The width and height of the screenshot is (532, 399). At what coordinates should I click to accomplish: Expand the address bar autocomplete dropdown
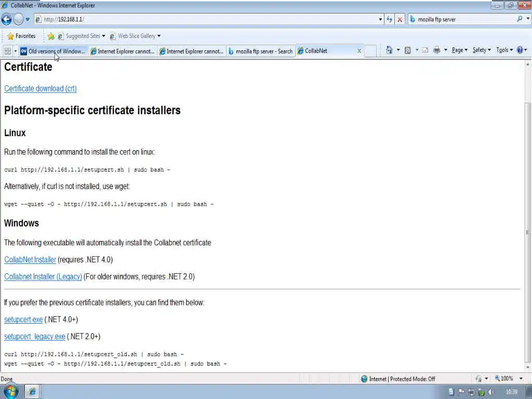click(x=380, y=19)
